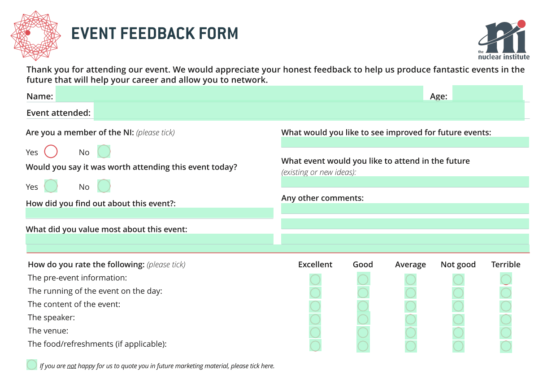The image size is (556, 392).
Task: Rate content of the event Not good
Action: click(x=458, y=306)
